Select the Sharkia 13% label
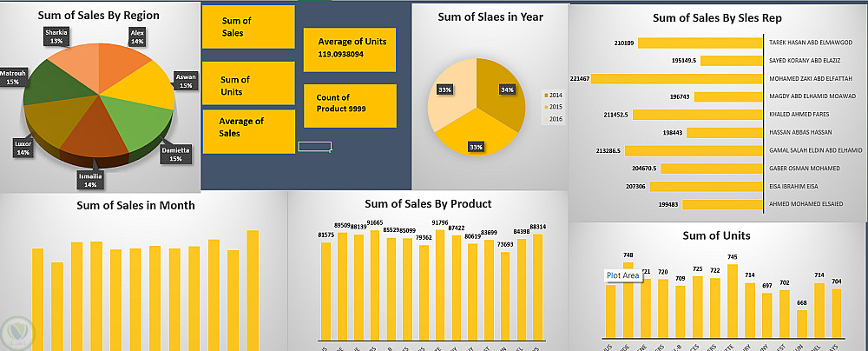 coord(56,36)
